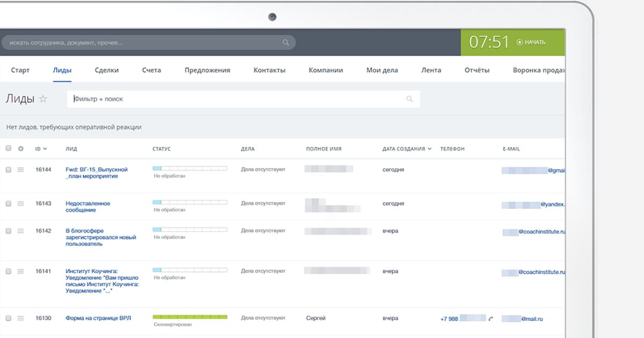Open the Лиды tab
Viewport: 644px width, 338px height.
tap(62, 70)
